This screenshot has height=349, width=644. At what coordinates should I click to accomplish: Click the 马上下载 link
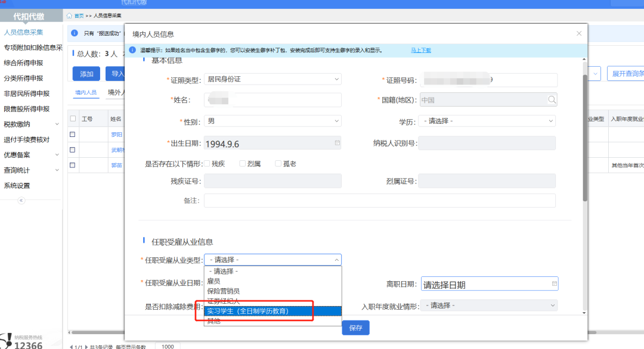(x=420, y=51)
